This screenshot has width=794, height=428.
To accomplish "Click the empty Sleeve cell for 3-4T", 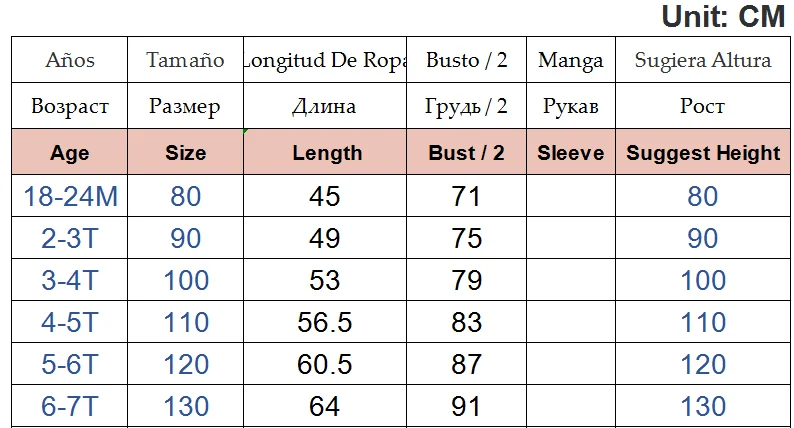I will 571,280.
